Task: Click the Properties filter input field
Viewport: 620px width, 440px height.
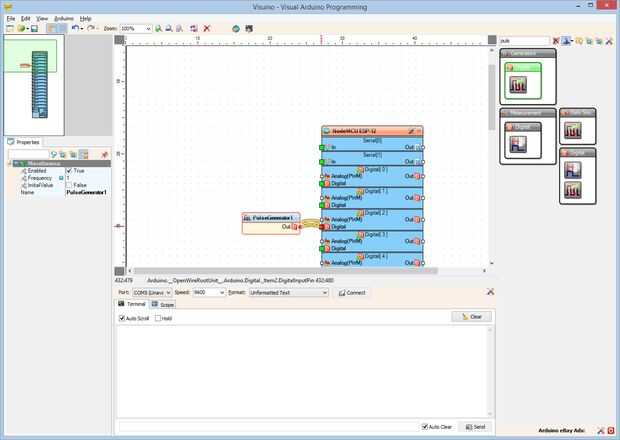Action: 29,155
